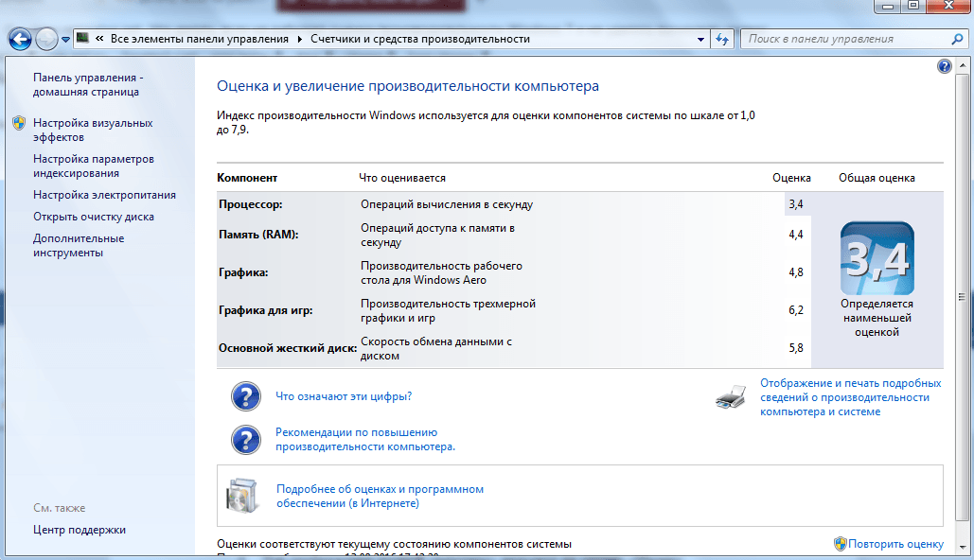The image size is (974, 560).
Task: Click the software box icon near 'Подробнее об оценках'
Action: [x=241, y=496]
